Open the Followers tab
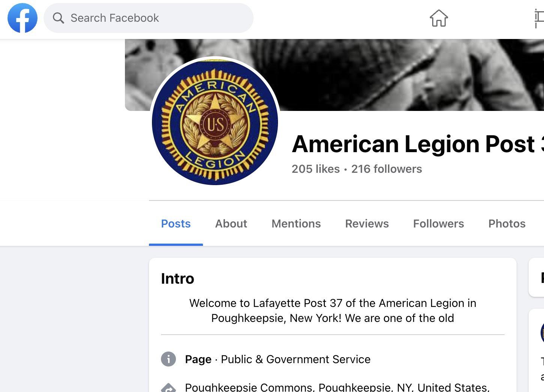This screenshot has width=544, height=392. pyautogui.click(x=439, y=224)
